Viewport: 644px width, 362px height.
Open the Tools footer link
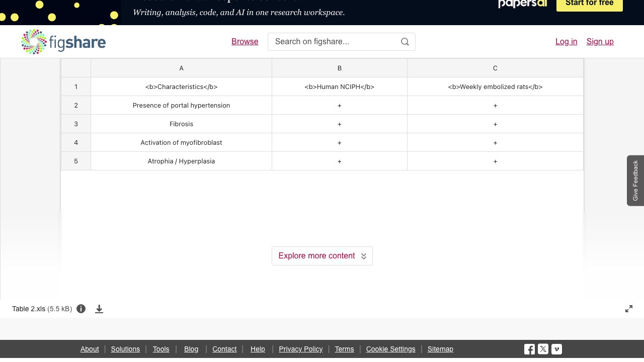pyautogui.click(x=161, y=349)
